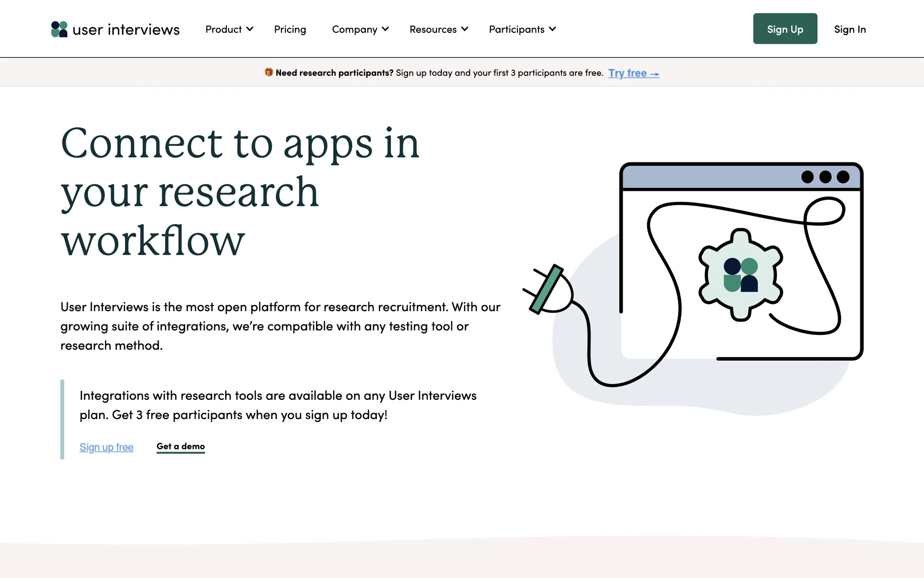Click the arrow in Try free link
The height and width of the screenshot is (578, 924).
[654, 74]
